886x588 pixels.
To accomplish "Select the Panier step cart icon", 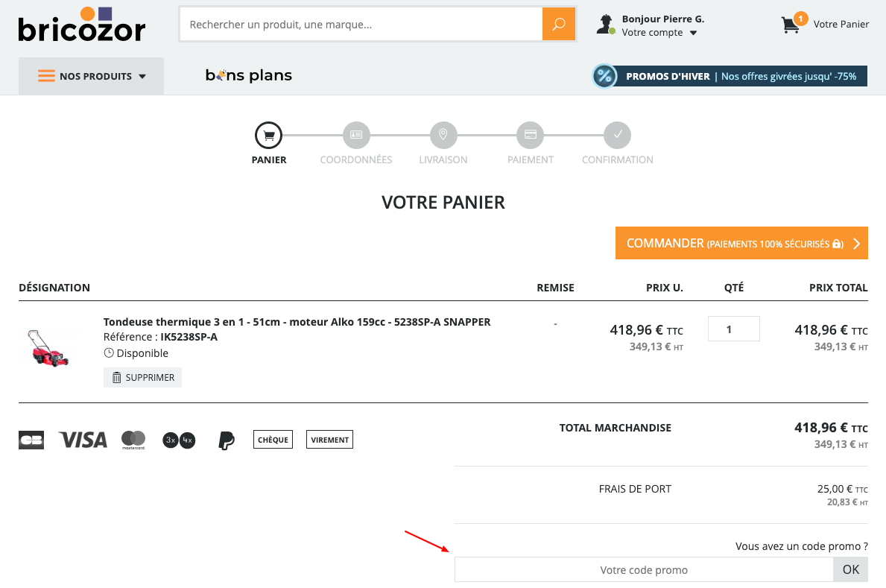I will pyautogui.click(x=269, y=136).
